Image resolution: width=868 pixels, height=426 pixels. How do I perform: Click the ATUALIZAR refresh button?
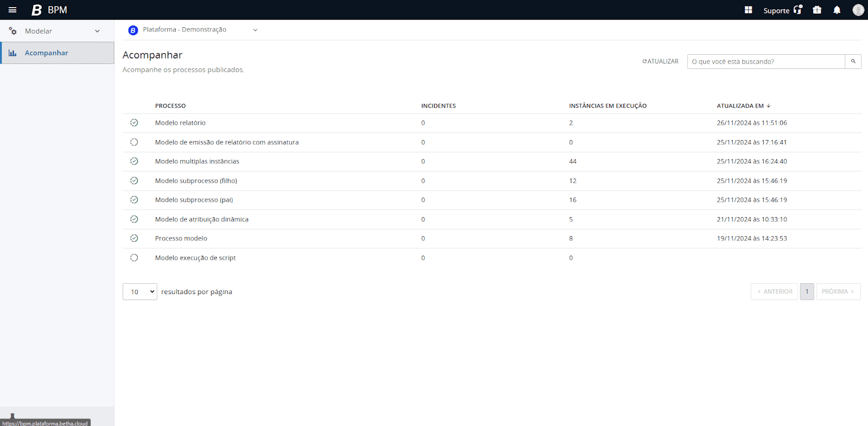click(660, 61)
